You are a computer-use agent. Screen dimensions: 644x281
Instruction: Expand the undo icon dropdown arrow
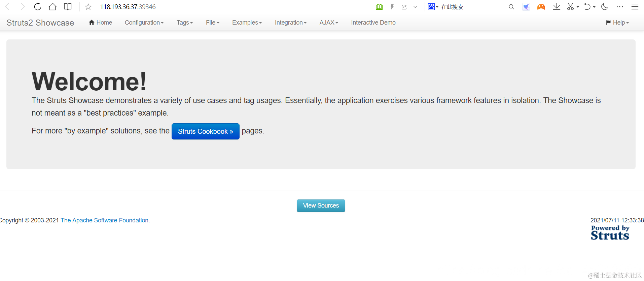(x=594, y=7)
